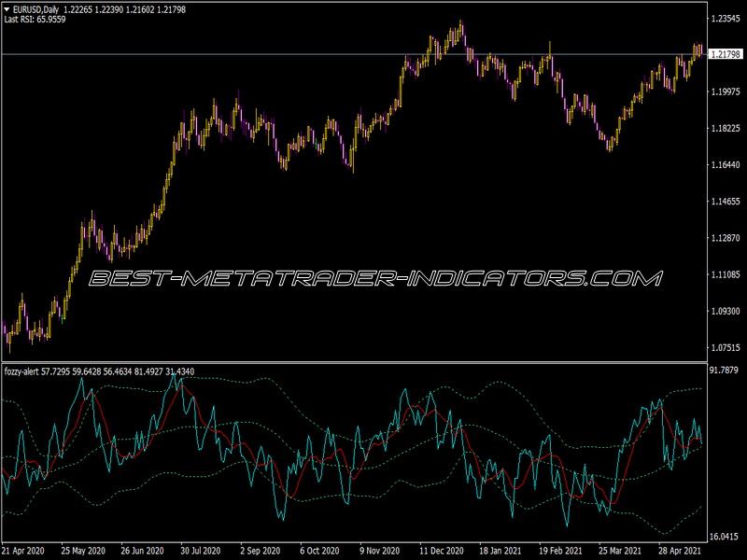Image resolution: width=747 pixels, height=560 pixels.
Task: Select price scale value 1.16440
Action: tap(726, 165)
